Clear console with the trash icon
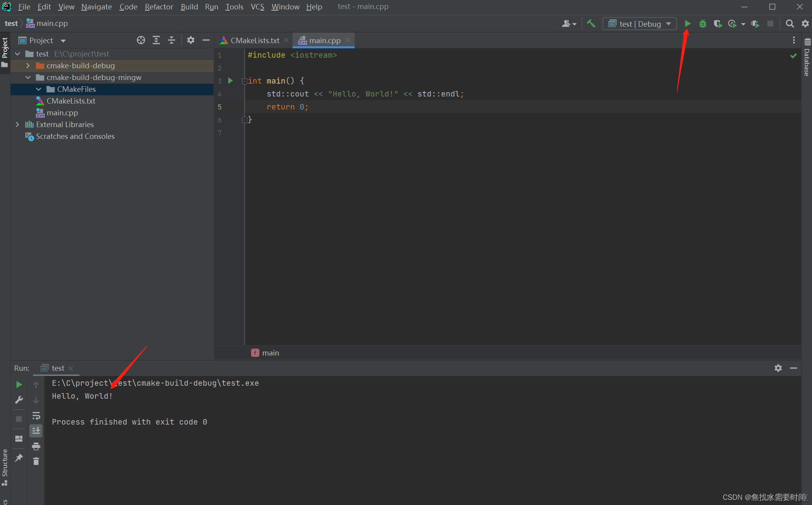This screenshot has height=505, width=812. coord(36,461)
